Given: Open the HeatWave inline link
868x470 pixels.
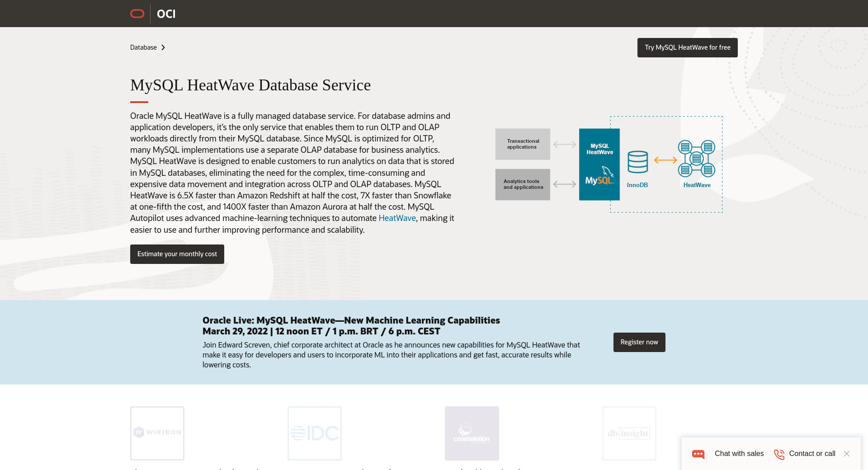Looking at the screenshot, I should [x=397, y=218].
